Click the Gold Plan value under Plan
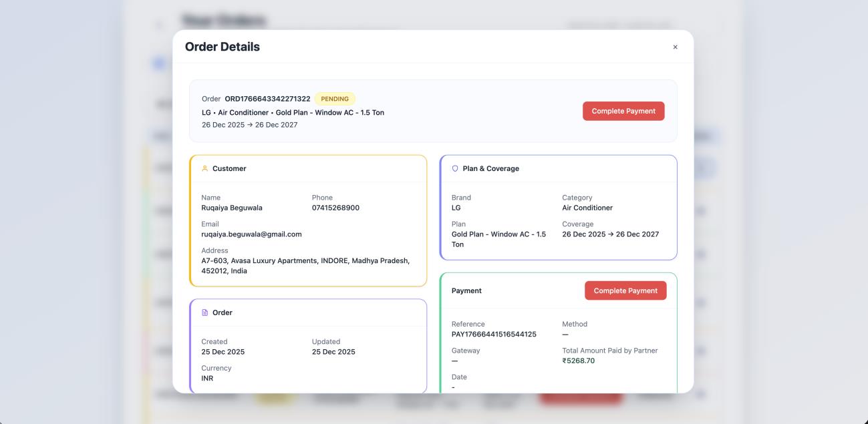The width and height of the screenshot is (868, 424). [x=498, y=239]
